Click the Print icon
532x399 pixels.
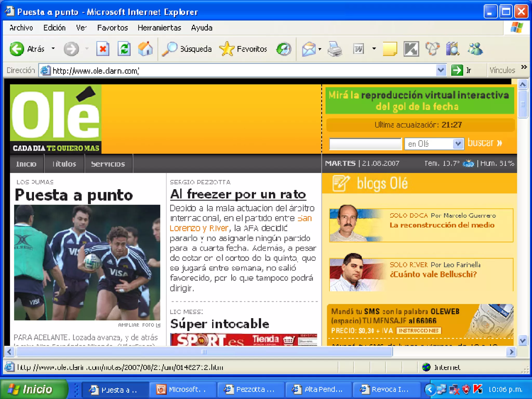coord(335,49)
